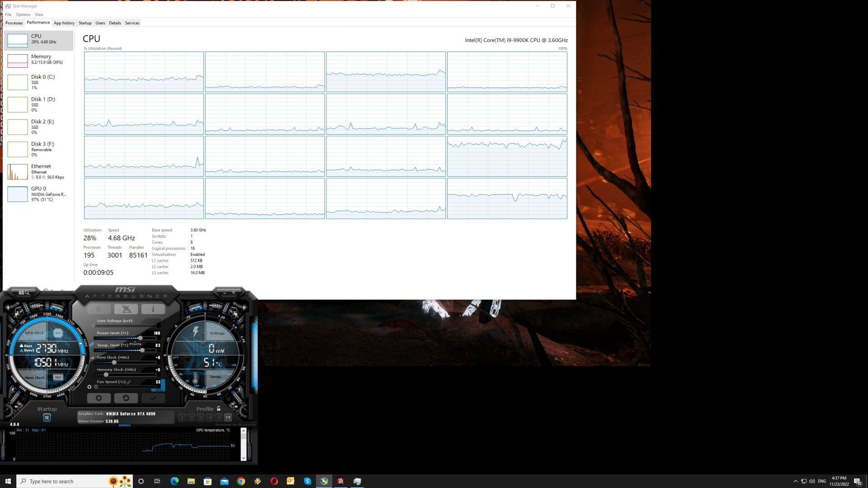Switch to the App history tab
Screen dimensions: 868x488
click(64, 23)
